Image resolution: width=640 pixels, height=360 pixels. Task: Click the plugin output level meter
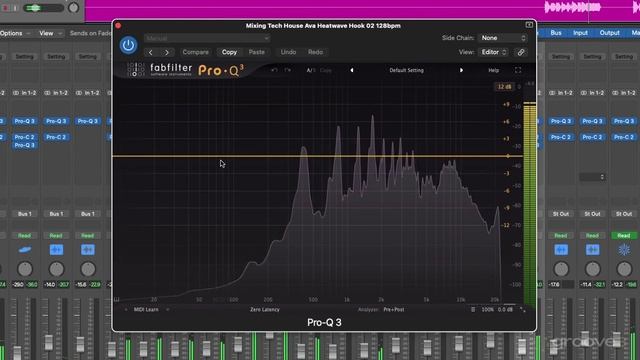pyautogui.click(x=530, y=203)
